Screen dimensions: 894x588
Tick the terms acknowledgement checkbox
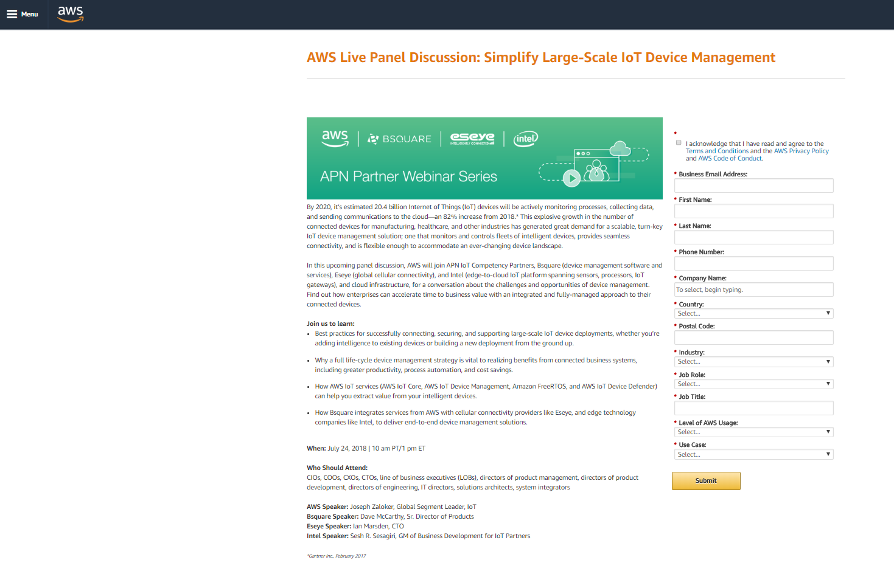coord(679,142)
